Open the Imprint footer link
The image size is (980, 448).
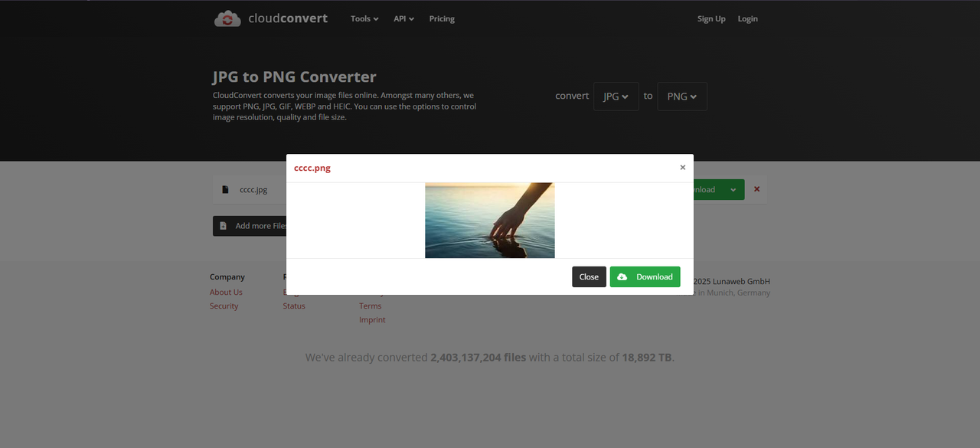(372, 319)
